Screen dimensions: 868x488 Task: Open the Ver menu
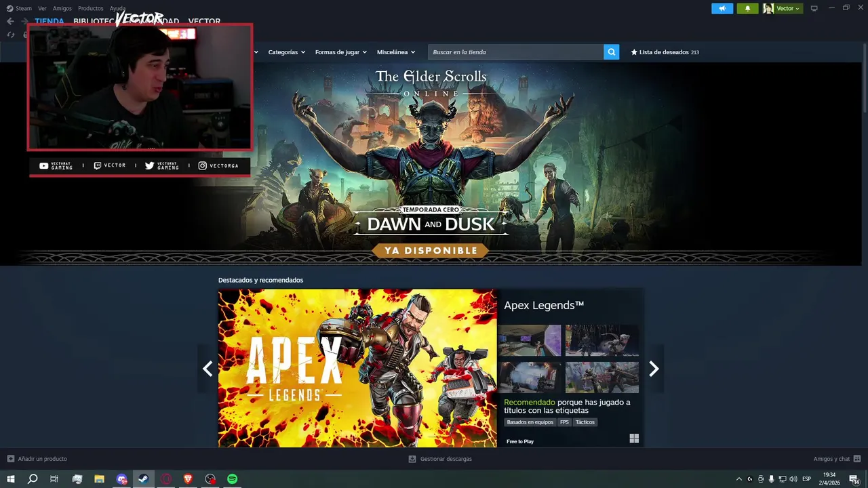click(42, 8)
